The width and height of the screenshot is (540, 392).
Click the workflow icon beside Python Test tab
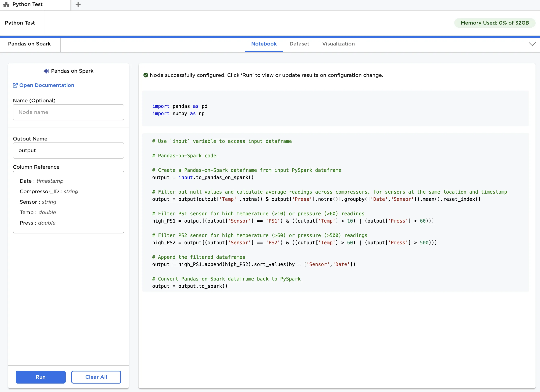point(6,4)
